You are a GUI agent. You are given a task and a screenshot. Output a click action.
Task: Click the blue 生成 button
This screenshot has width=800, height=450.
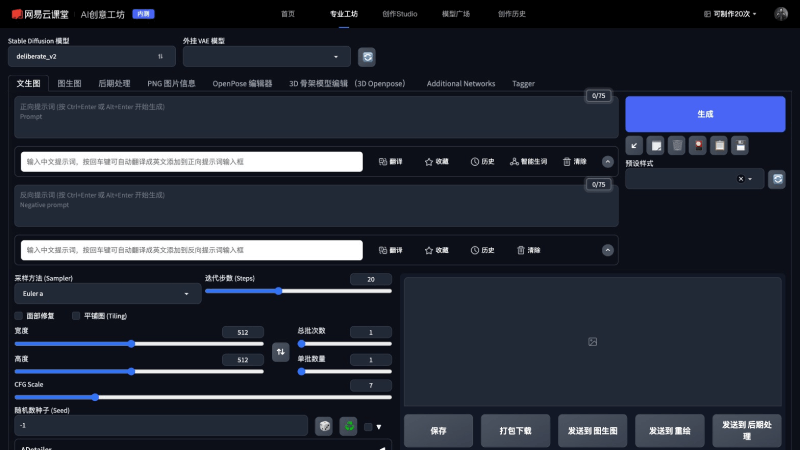[x=705, y=114]
